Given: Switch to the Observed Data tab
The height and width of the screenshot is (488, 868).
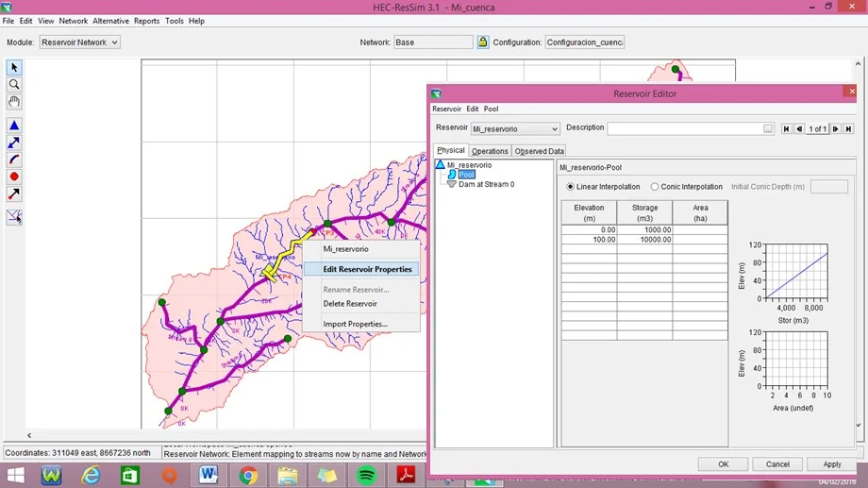Looking at the screenshot, I should click(x=539, y=151).
